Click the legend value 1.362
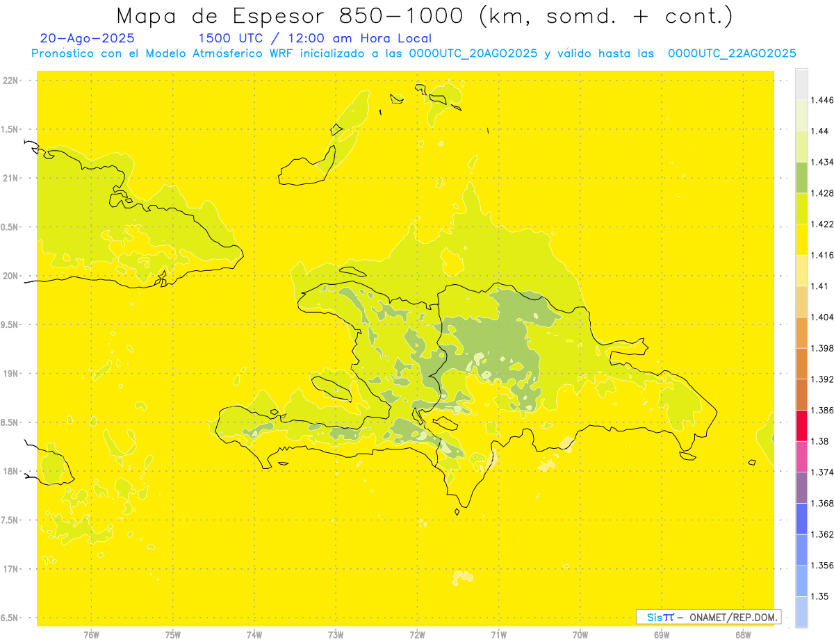This screenshot has height=644, width=834. coord(823,534)
